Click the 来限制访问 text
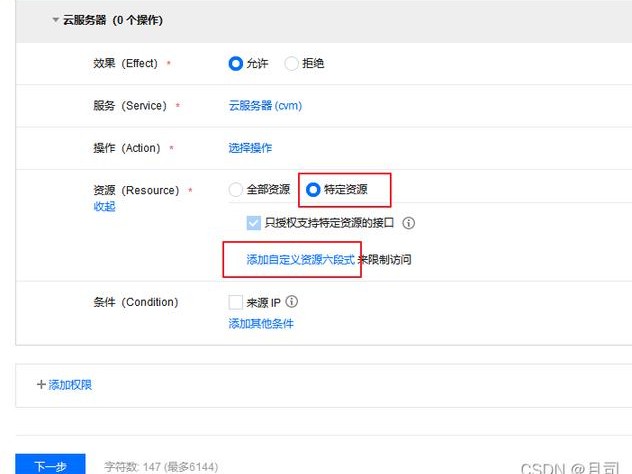 pyautogui.click(x=385, y=260)
